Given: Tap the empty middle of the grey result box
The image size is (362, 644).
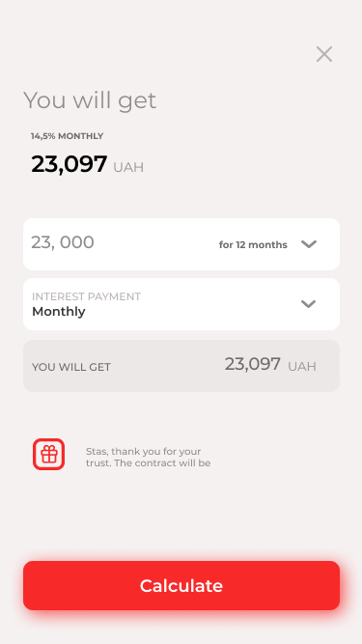Looking at the screenshot, I should (x=167, y=366).
